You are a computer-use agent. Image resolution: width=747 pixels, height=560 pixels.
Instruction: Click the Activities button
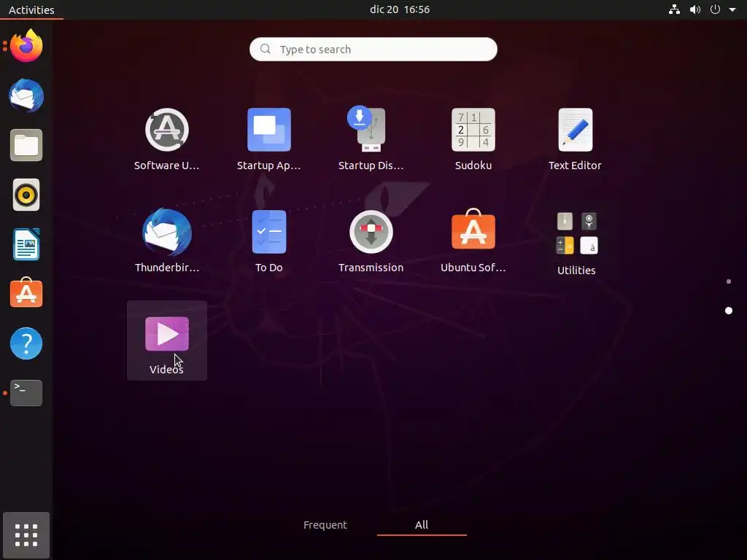31,9
